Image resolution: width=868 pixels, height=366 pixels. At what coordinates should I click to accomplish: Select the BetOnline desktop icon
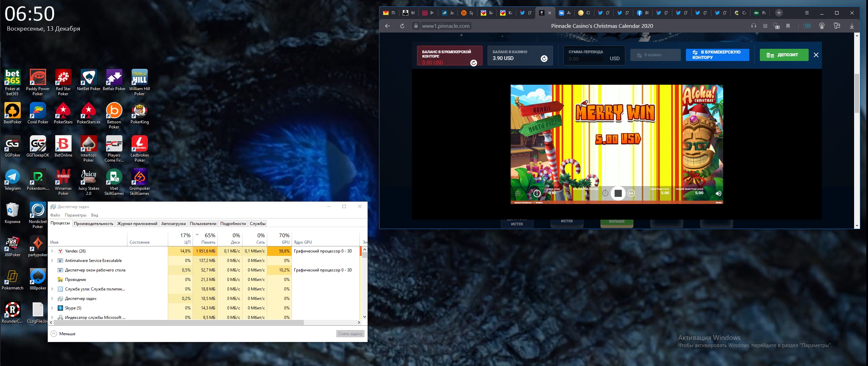pyautogui.click(x=63, y=147)
